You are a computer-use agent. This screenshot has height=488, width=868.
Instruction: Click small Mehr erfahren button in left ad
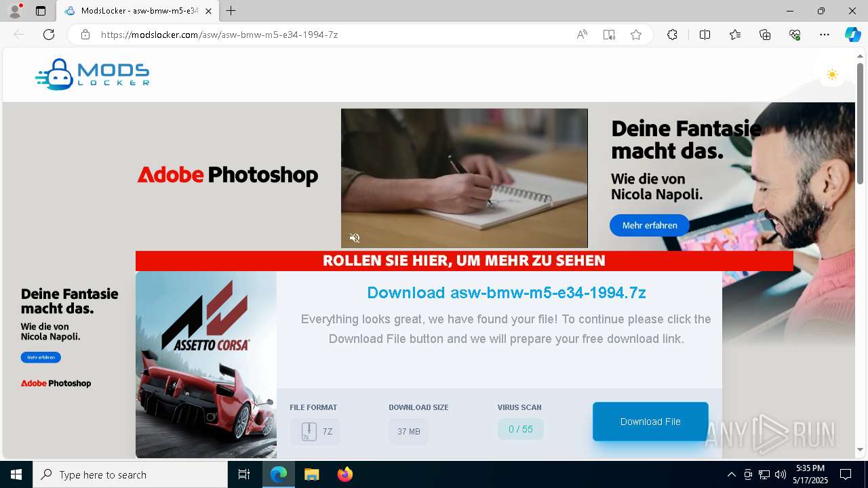41,357
